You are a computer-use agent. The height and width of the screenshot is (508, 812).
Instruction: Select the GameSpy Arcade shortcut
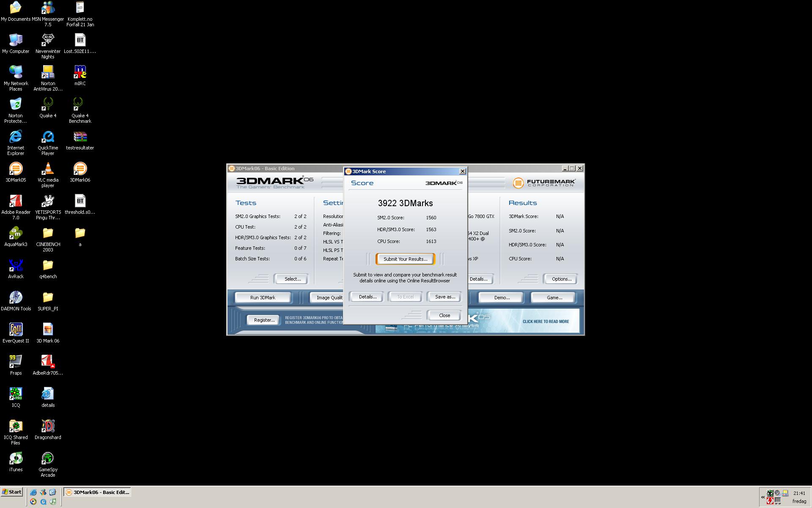point(48,464)
